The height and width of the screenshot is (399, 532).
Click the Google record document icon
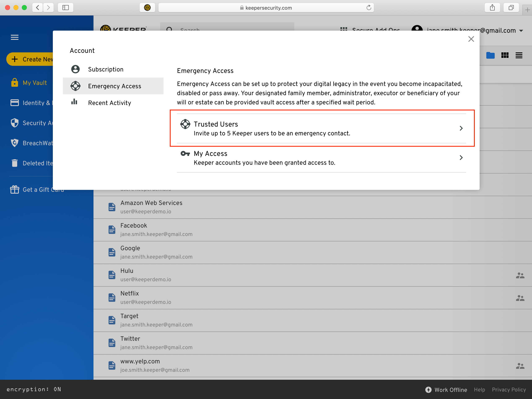point(112,252)
